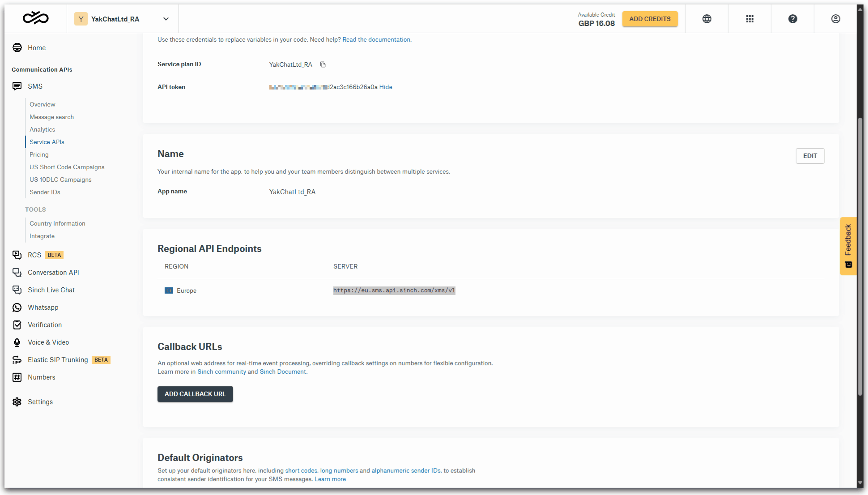868x495 pixels.
Task: Click on Europe regional endpoint URL
Action: point(394,290)
